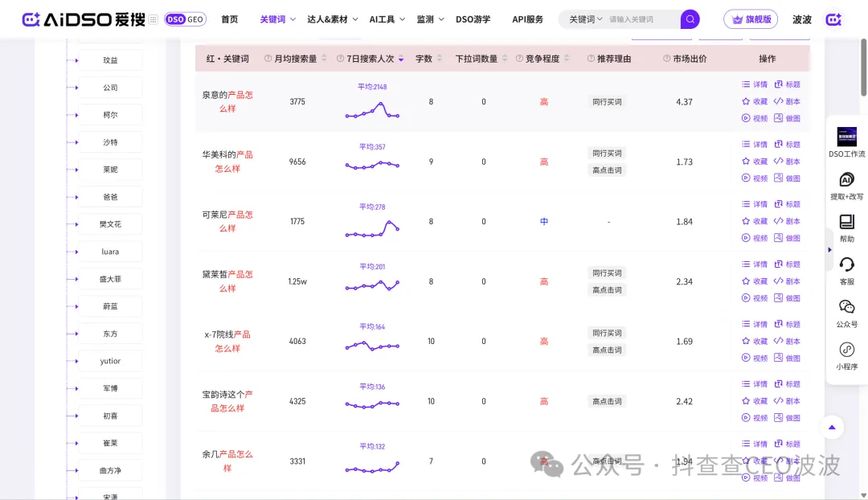
Task: Collapse the right panel using the blue arrow
Action: coord(829,250)
